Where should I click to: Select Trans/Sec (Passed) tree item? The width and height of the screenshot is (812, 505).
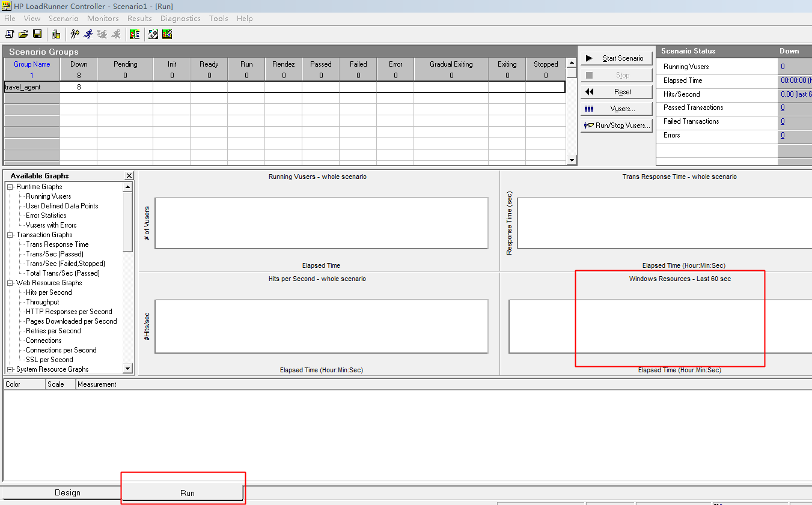[x=55, y=254]
